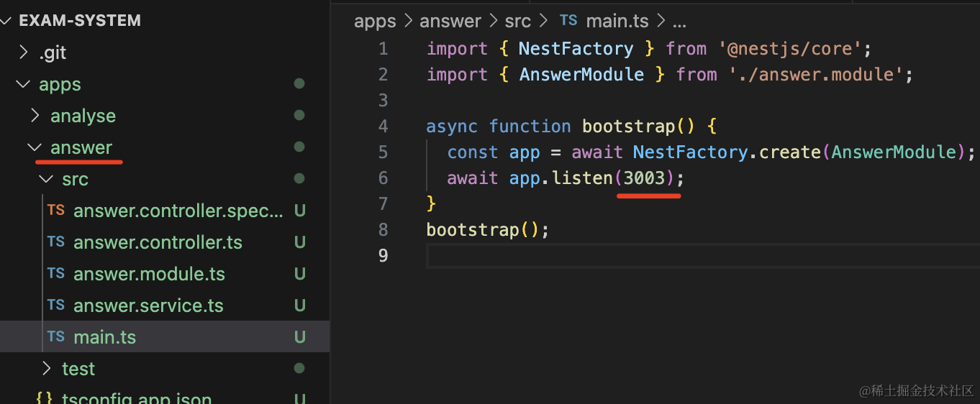980x404 pixels.
Task: Click the TS icon beside answer.service.ts
Action: point(56,306)
